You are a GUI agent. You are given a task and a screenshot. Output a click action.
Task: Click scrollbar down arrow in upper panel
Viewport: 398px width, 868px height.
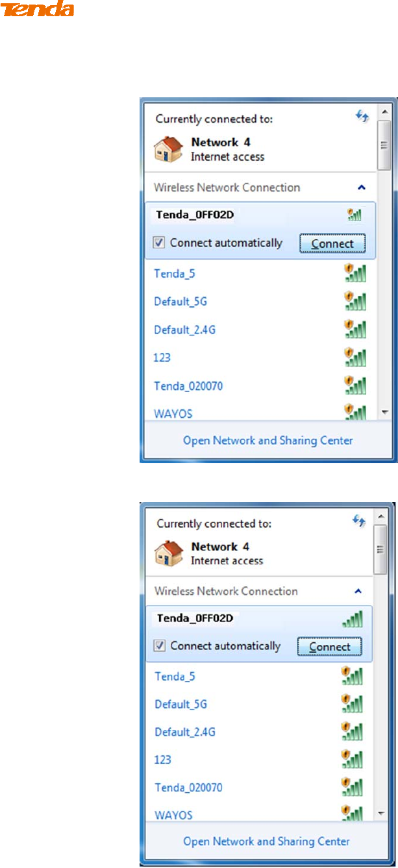[x=384, y=412]
